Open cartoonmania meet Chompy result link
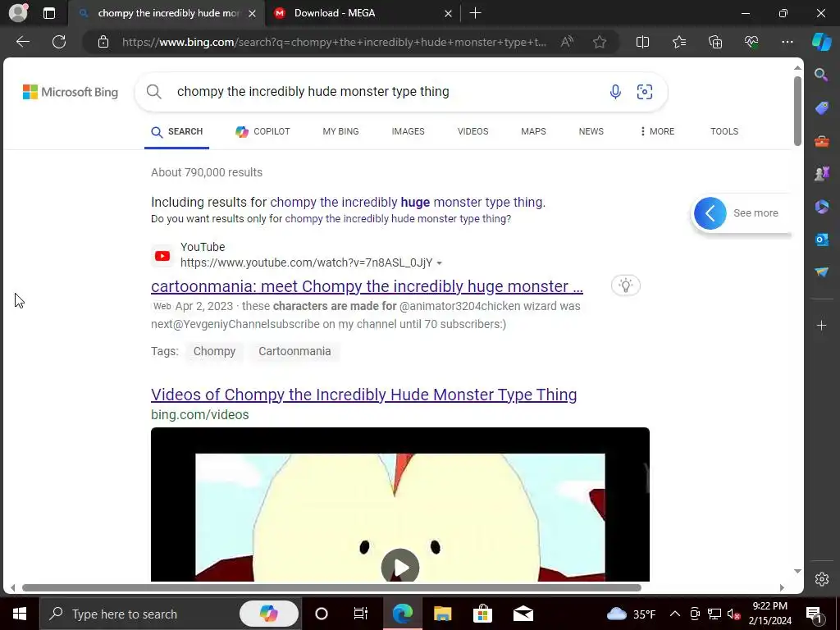 tap(367, 286)
